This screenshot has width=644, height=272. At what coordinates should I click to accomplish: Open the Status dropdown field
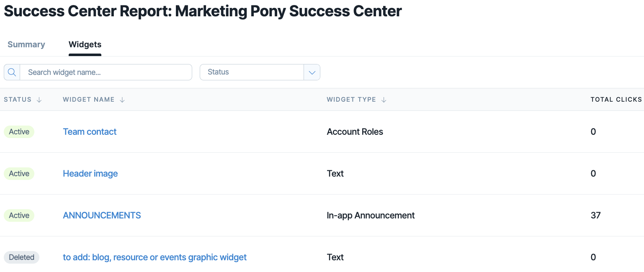(260, 72)
